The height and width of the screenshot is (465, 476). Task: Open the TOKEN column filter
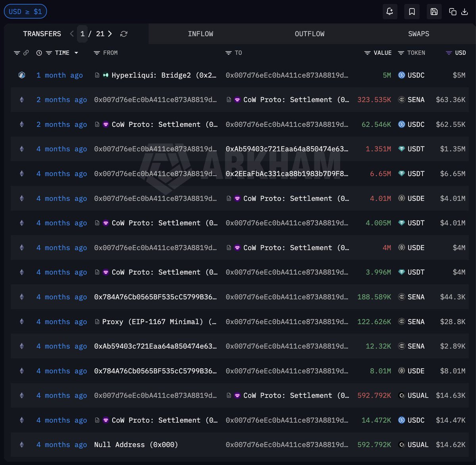click(x=401, y=53)
